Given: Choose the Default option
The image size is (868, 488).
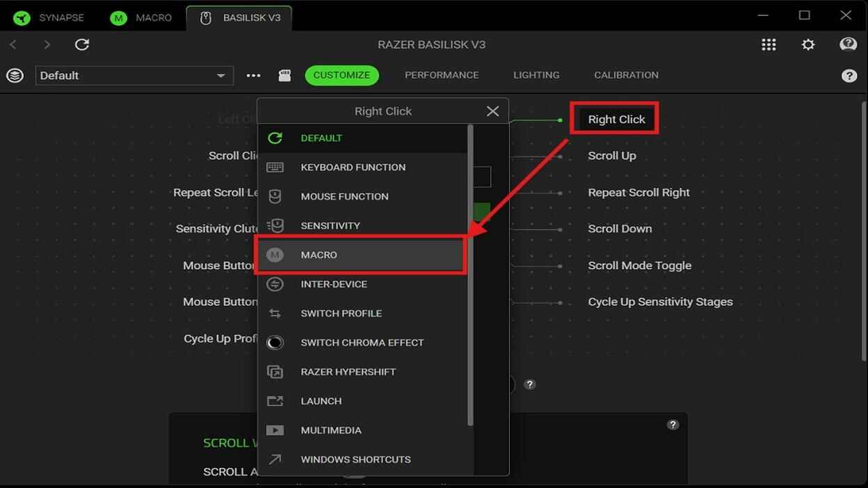Looking at the screenshot, I should (363, 138).
